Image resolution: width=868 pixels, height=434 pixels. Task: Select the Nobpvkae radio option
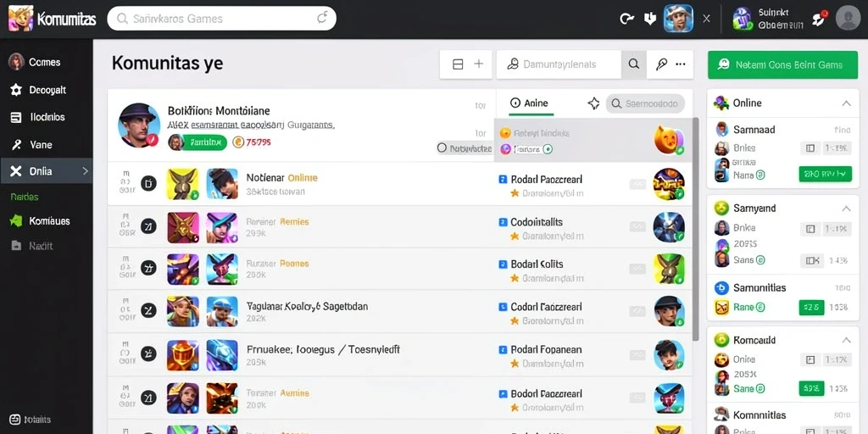coord(442,147)
